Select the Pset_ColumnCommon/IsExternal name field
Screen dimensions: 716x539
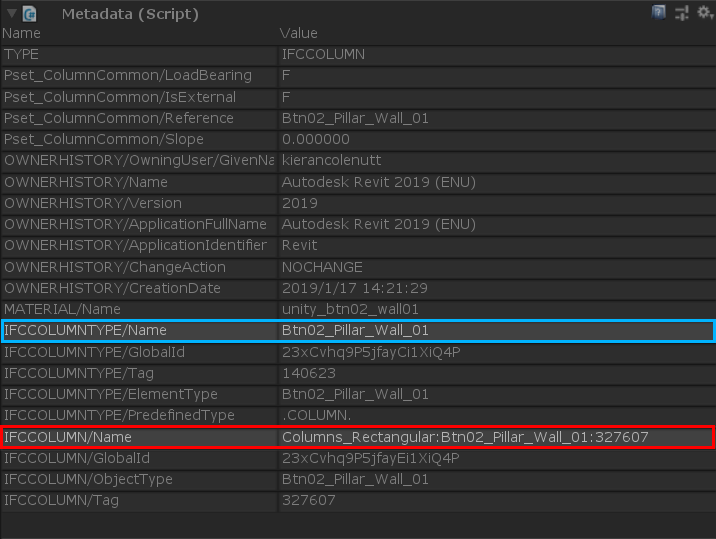tap(139, 97)
